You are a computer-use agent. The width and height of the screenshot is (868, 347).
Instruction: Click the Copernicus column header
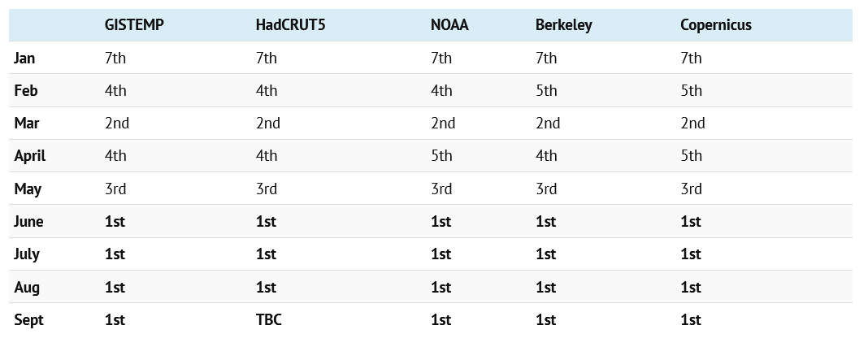click(x=715, y=25)
